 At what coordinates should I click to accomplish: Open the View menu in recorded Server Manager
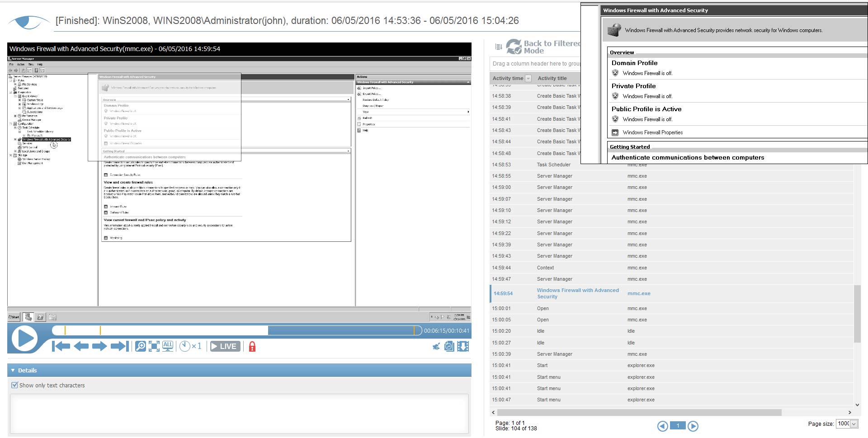tap(31, 64)
